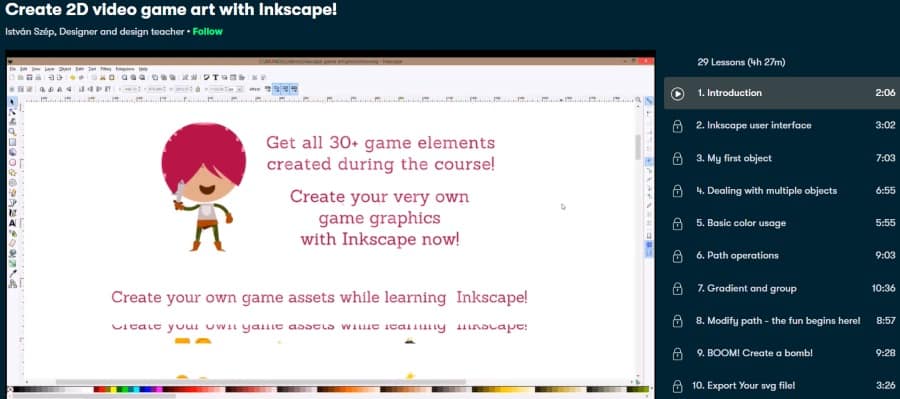Click the canvas vertical scrollbar thumb
Image resolution: width=900 pixels, height=399 pixels.
[x=638, y=147]
